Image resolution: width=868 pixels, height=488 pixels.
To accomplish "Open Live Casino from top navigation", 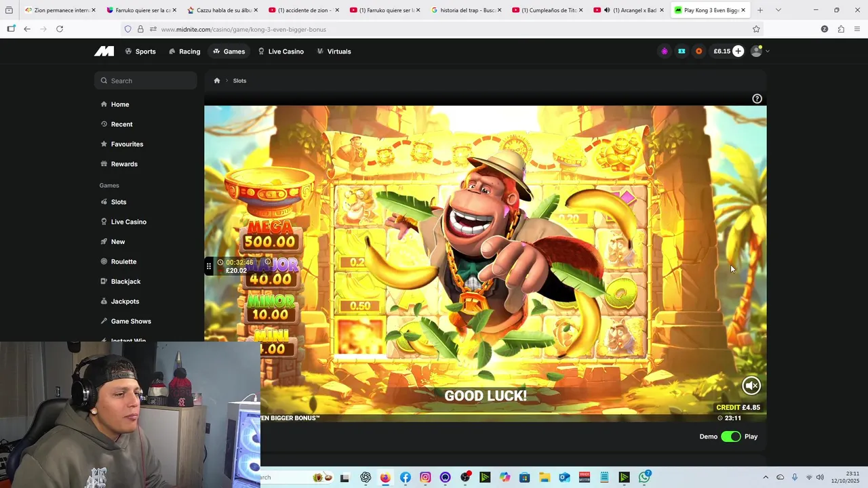I will point(281,52).
